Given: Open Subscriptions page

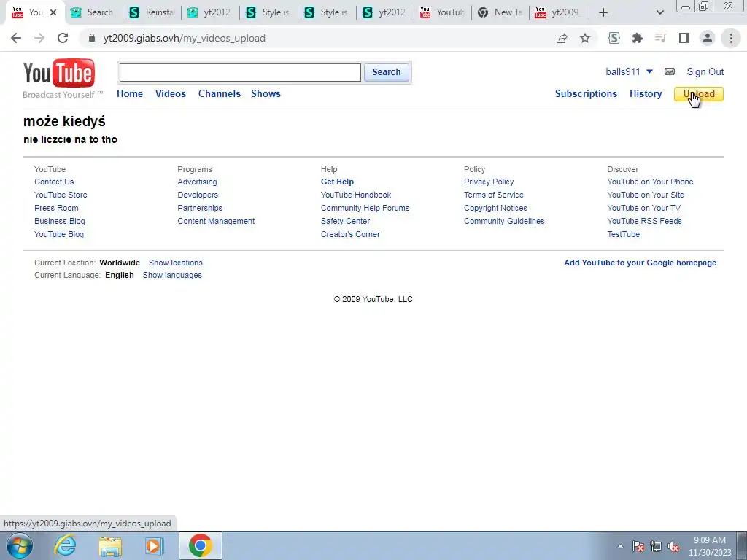Looking at the screenshot, I should (x=586, y=94).
